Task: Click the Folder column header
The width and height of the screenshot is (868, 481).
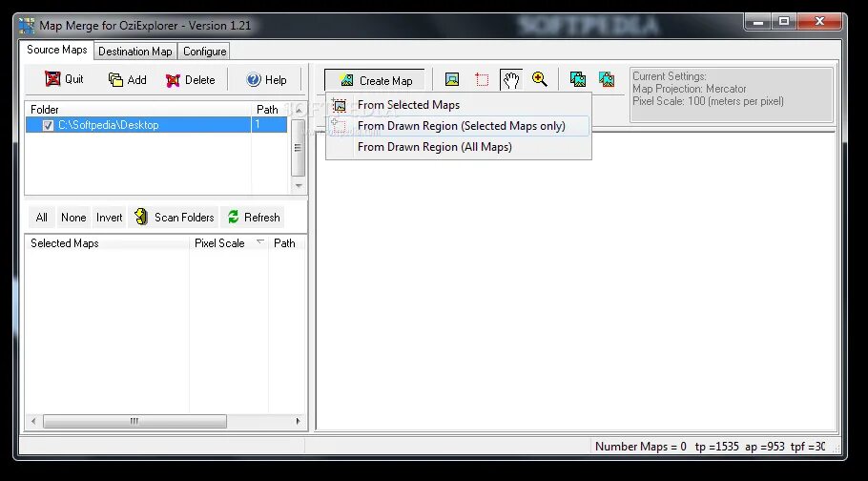Action: [x=138, y=109]
